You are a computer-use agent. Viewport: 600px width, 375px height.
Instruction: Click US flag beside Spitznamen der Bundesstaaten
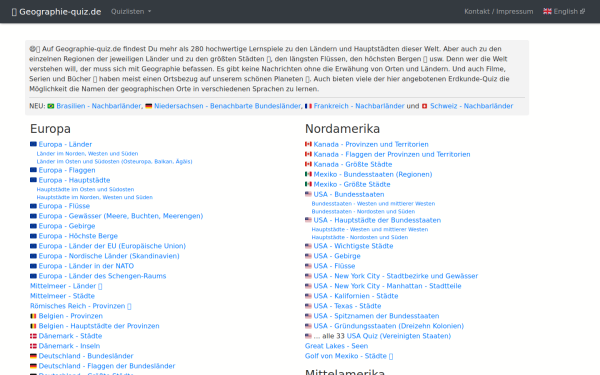[308, 316]
